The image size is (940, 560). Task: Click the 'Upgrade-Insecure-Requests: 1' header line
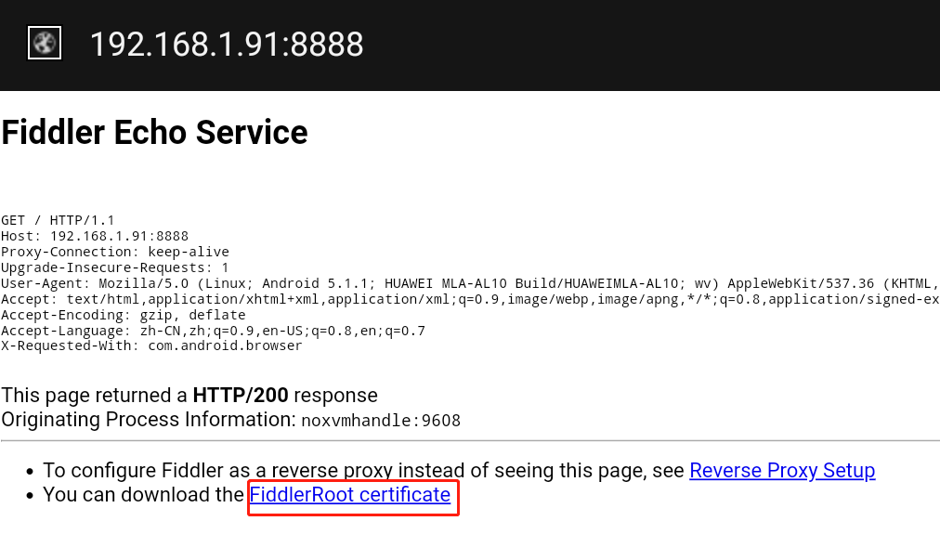[115, 267]
